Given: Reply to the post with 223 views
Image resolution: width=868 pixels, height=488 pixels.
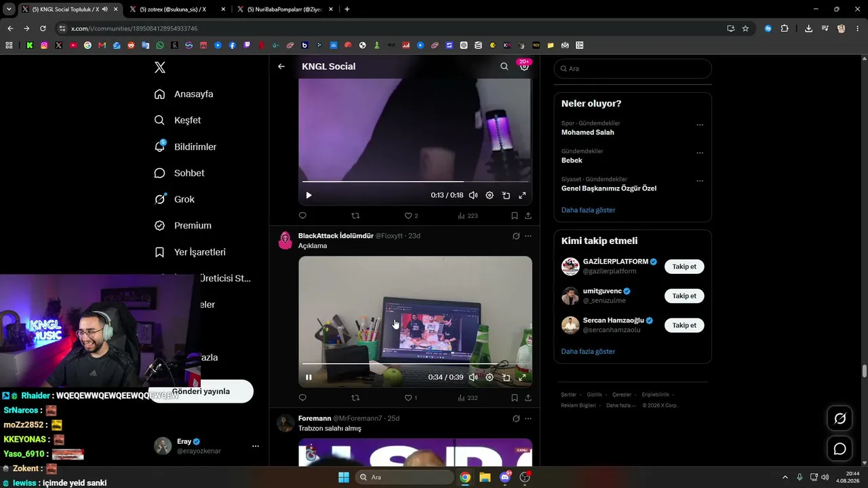Looking at the screenshot, I should [x=302, y=216].
